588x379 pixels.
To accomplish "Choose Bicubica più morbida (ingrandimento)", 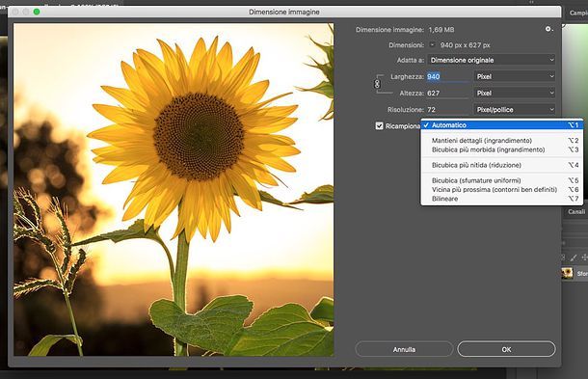I will point(502,149).
